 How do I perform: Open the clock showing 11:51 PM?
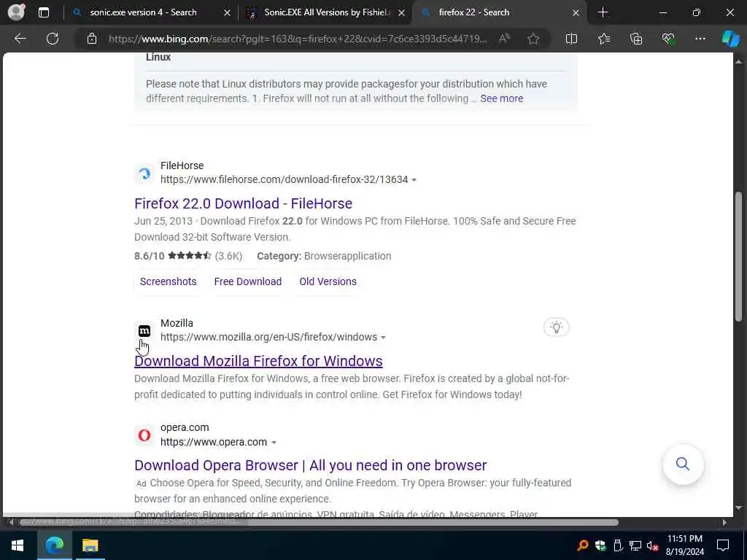(x=684, y=545)
